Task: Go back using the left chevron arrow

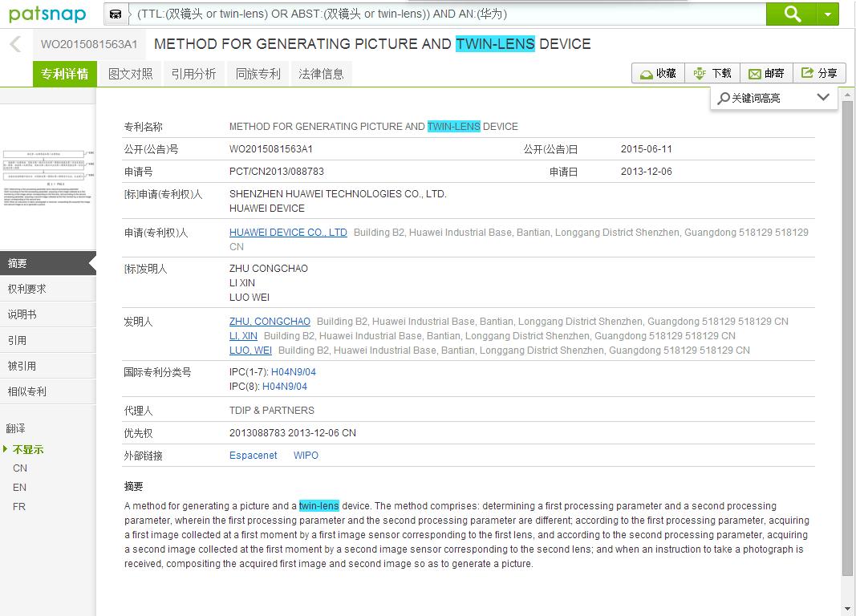Action: click(15, 44)
